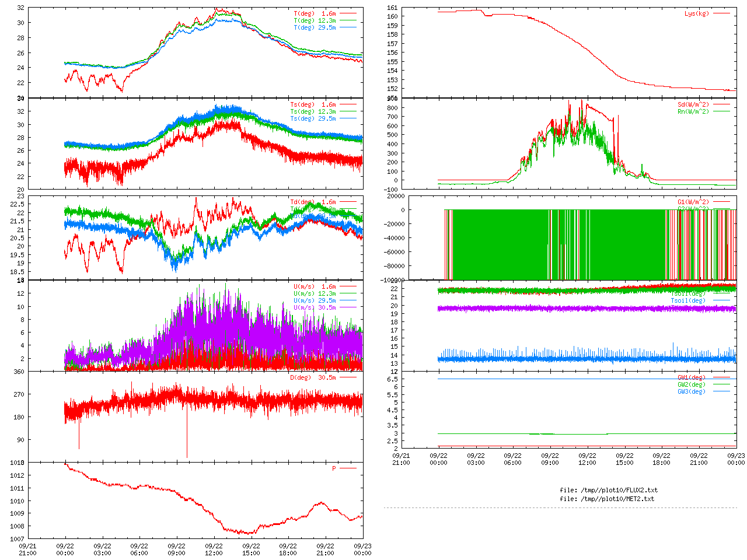Click the green Rn(W/m^2) legend entry

(x=693, y=111)
